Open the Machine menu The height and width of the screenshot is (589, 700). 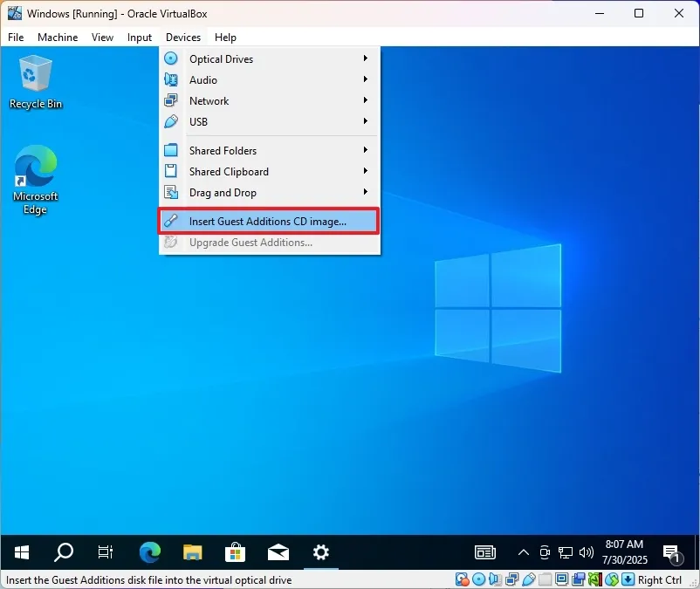tap(58, 38)
